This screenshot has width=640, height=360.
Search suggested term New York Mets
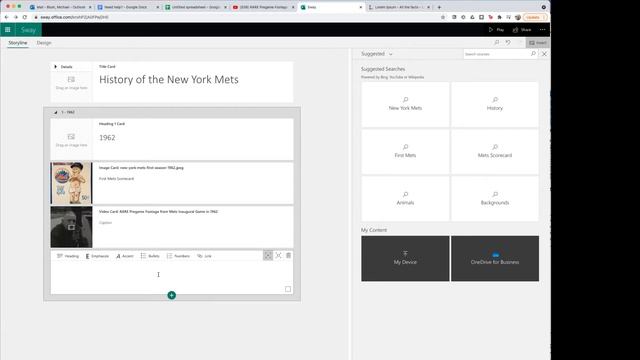coord(405,104)
